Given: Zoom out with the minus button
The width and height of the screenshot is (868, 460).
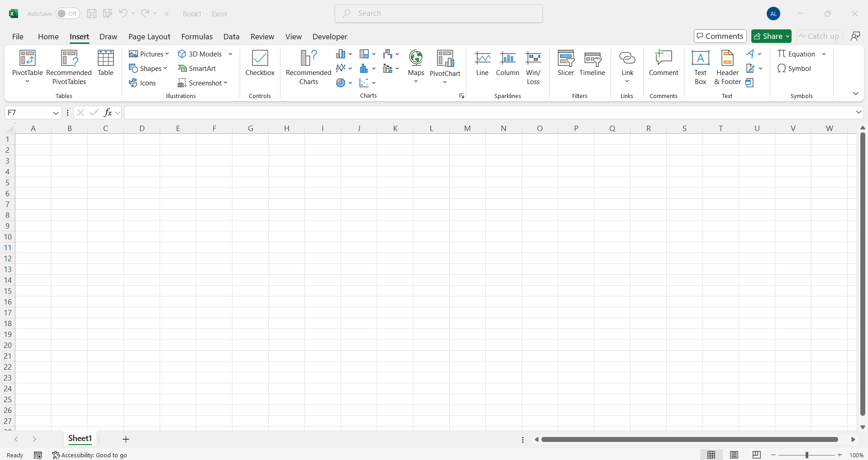Looking at the screenshot, I should [x=773, y=455].
